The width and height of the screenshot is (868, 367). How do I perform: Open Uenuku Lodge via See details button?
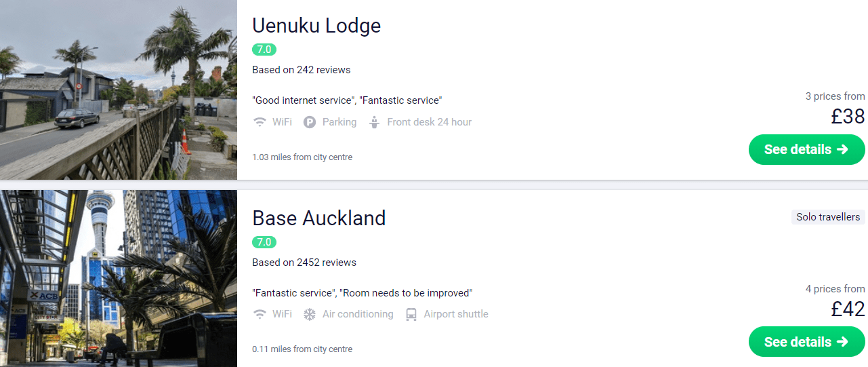[x=806, y=149]
